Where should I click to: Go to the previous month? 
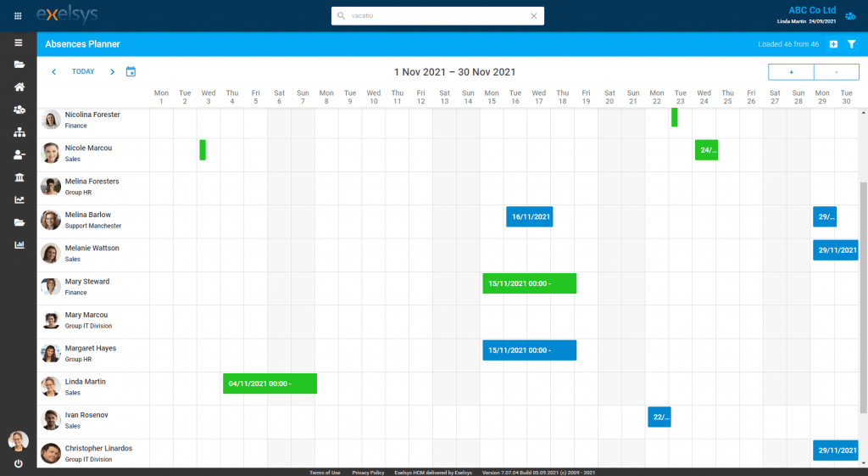(x=53, y=72)
